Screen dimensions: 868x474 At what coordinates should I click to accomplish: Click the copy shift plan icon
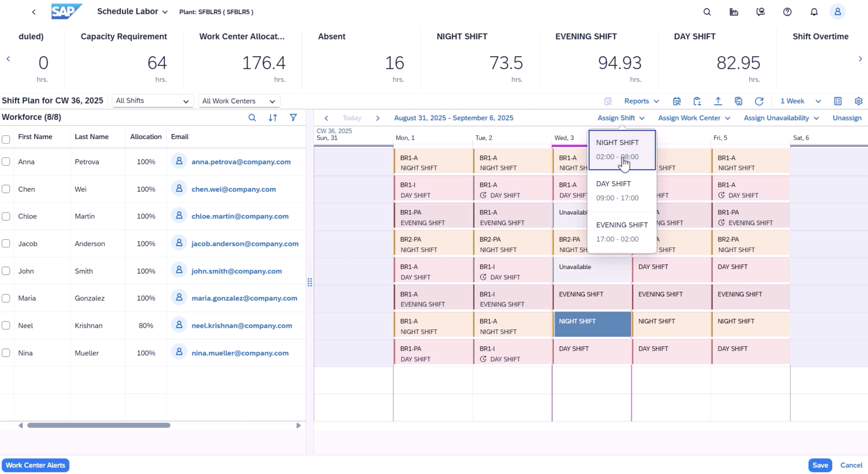point(738,101)
